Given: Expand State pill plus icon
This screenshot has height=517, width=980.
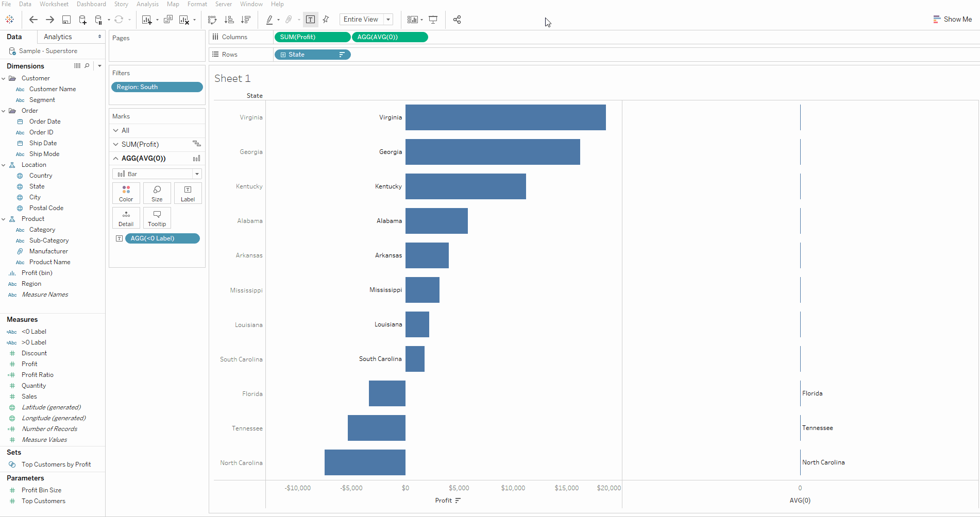Looking at the screenshot, I should [283, 55].
